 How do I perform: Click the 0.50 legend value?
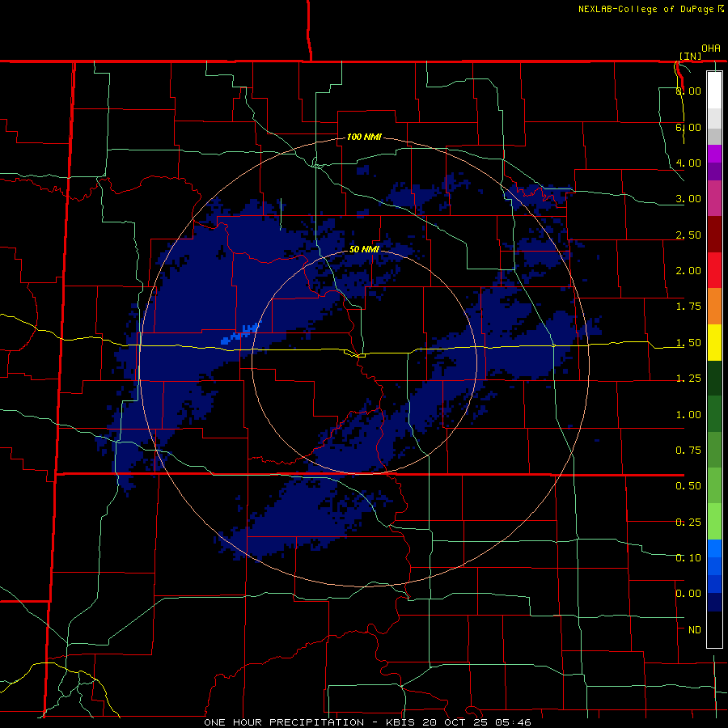click(x=688, y=486)
